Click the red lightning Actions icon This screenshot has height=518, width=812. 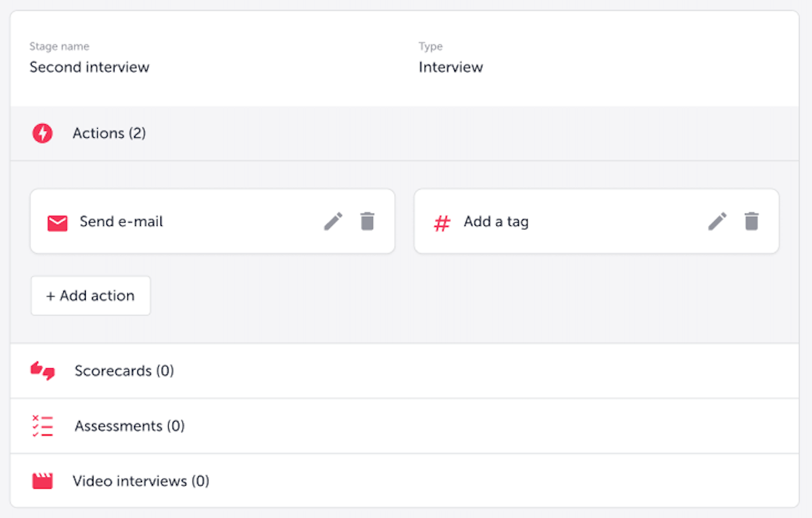(42, 133)
